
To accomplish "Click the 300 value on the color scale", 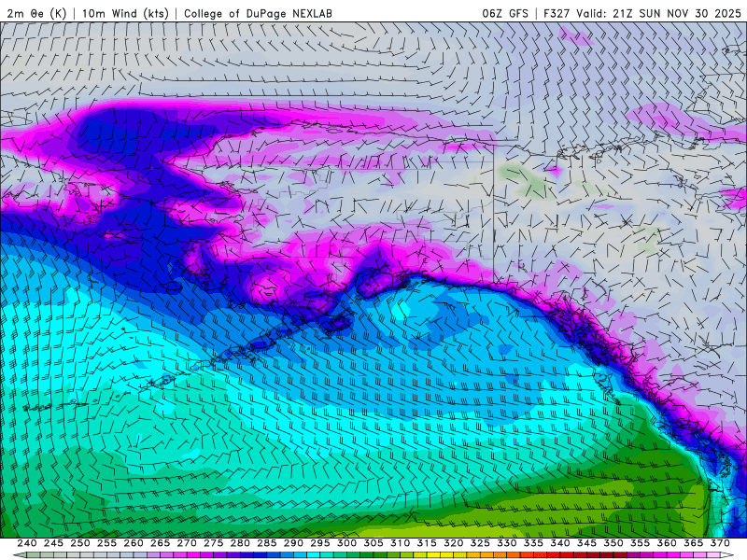I will point(346,543).
